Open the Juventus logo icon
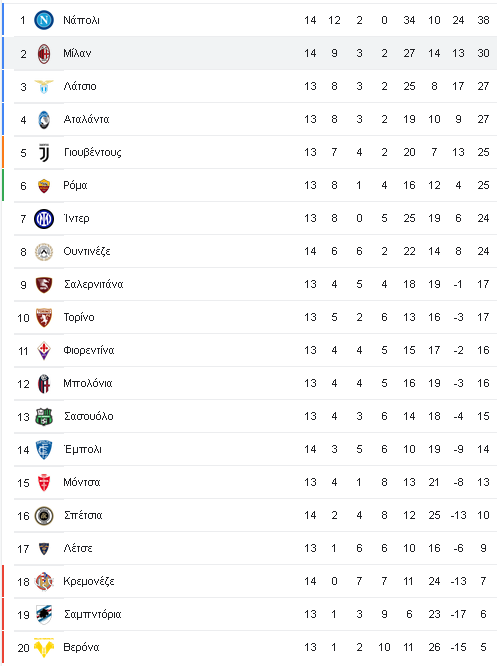The width and height of the screenshot is (497, 666). pyautogui.click(x=44, y=152)
